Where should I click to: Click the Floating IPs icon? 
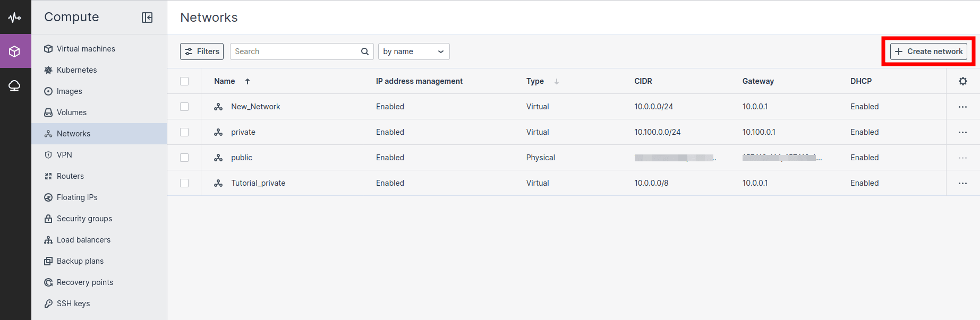point(48,197)
